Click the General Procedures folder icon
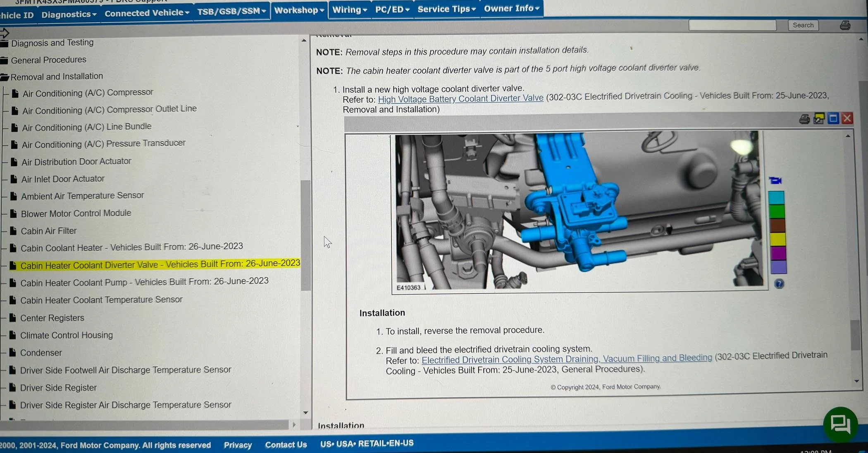The height and width of the screenshot is (453, 868). coord(4,60)
